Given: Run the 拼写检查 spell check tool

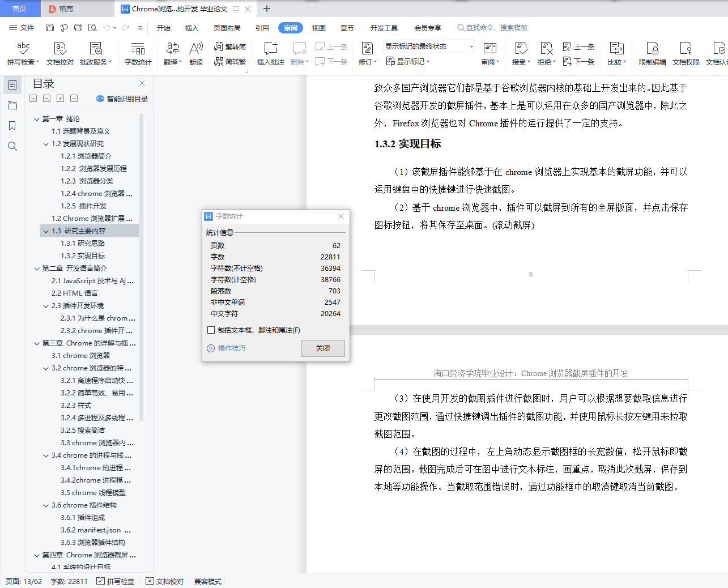Looking at the screenshot, I should tap(23, 54).
